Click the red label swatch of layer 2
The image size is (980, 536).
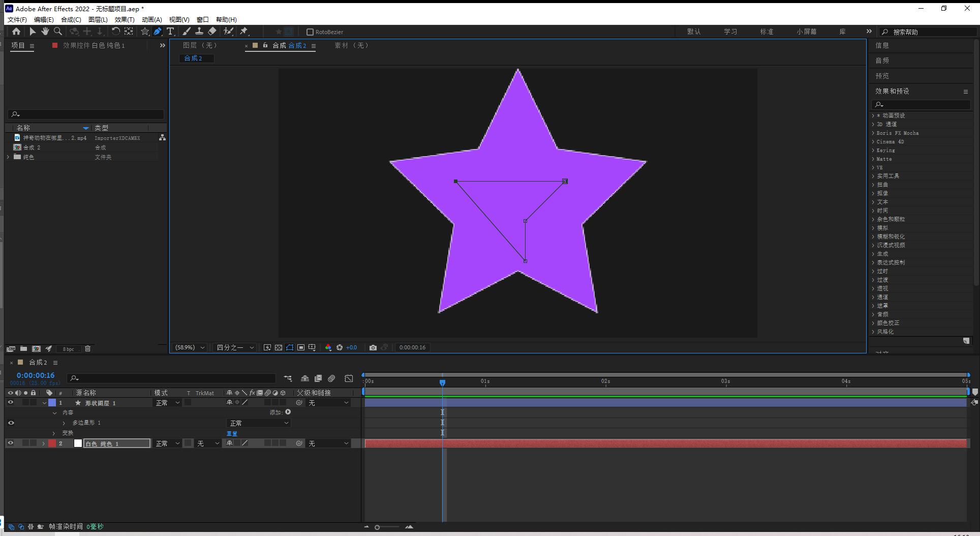click(52, 443)
